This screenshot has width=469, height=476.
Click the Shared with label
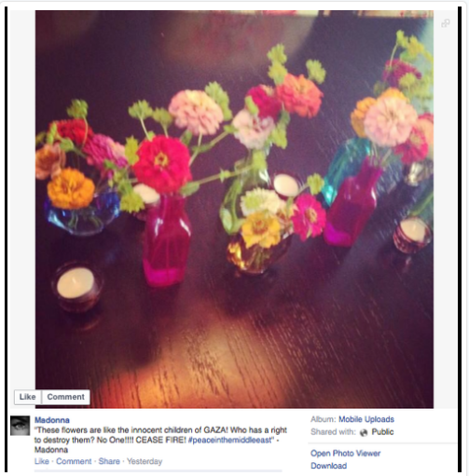tap(333, 432)
